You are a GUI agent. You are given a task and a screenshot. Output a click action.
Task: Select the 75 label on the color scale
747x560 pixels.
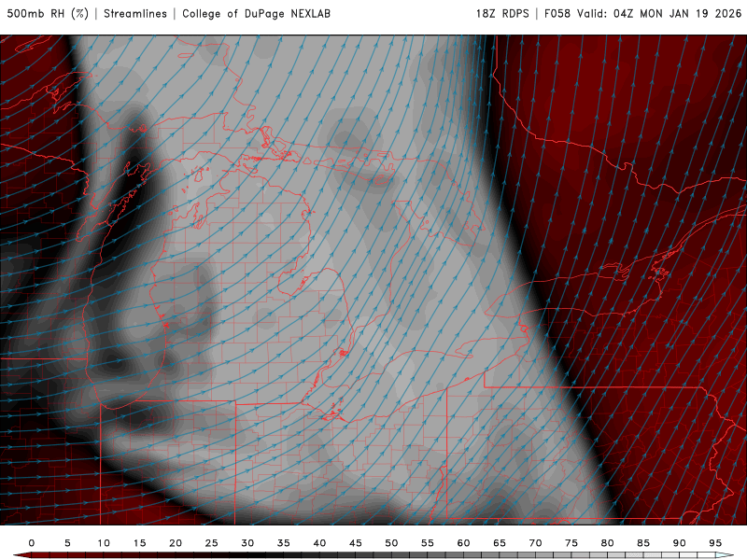pos(571,543)
